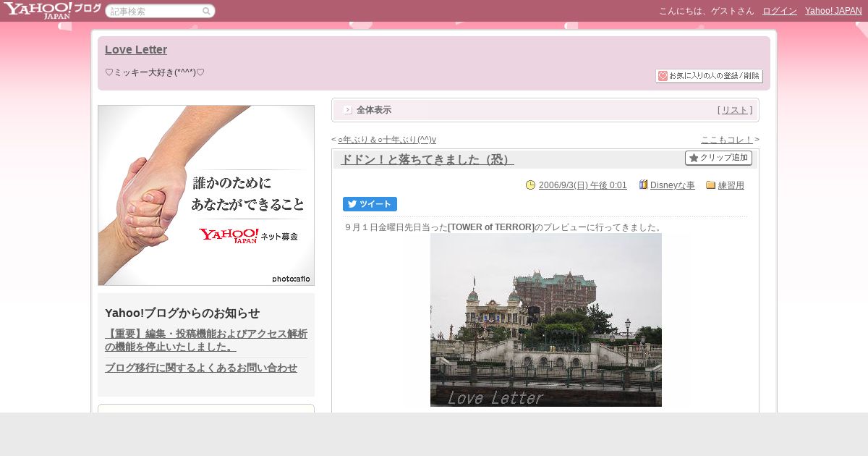Image resolution: width=868 pixels, height=456 pixels.
Task: Go to the Yahoo! JAPAN link
Action: click(833, 11)
